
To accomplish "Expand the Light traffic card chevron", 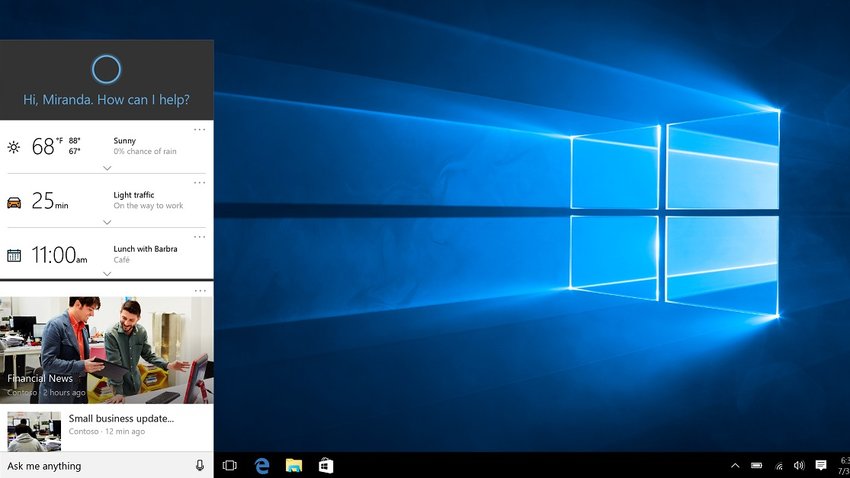I will [107, 222].
